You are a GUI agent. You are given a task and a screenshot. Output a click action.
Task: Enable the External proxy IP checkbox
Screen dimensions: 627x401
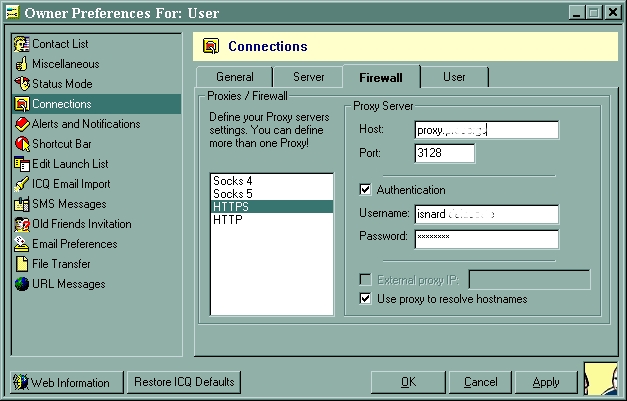[x=365, y=279]
